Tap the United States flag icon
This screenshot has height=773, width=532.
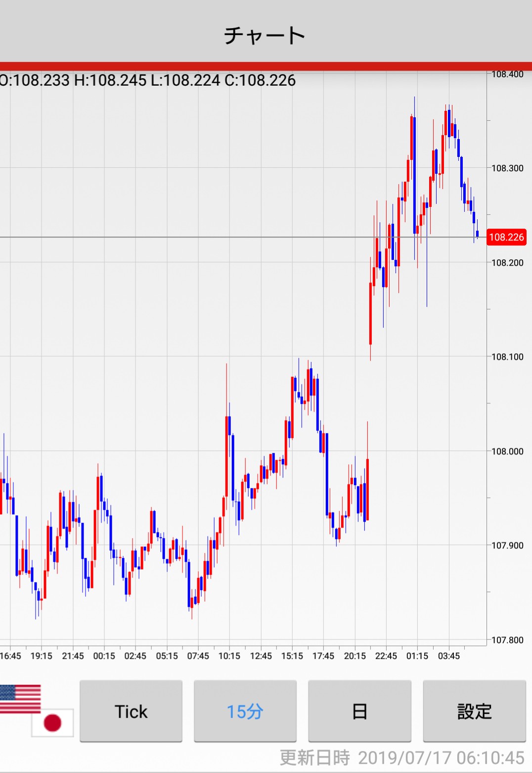pos(20,699)
